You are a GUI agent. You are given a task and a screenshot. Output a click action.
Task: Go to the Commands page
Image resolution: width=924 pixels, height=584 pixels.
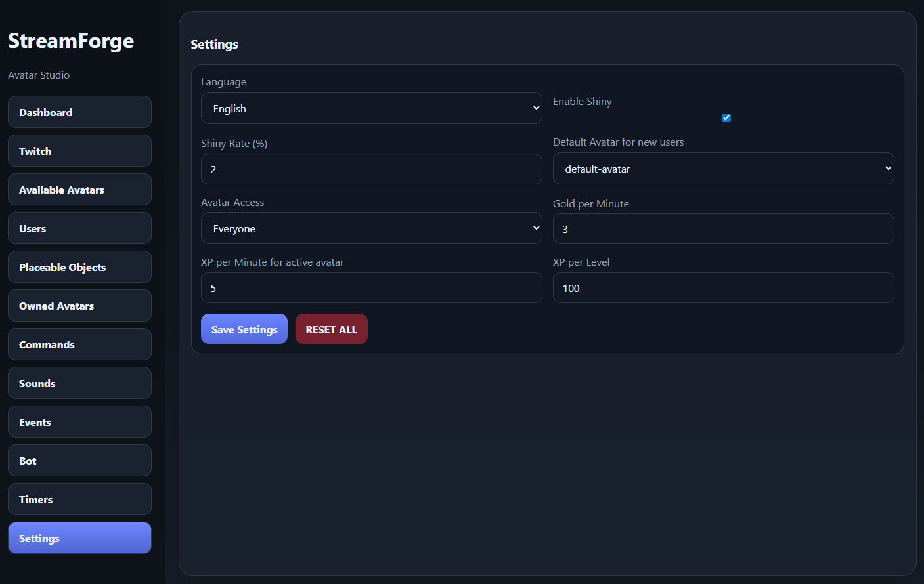pyautogui.click(x=79, y=344)
